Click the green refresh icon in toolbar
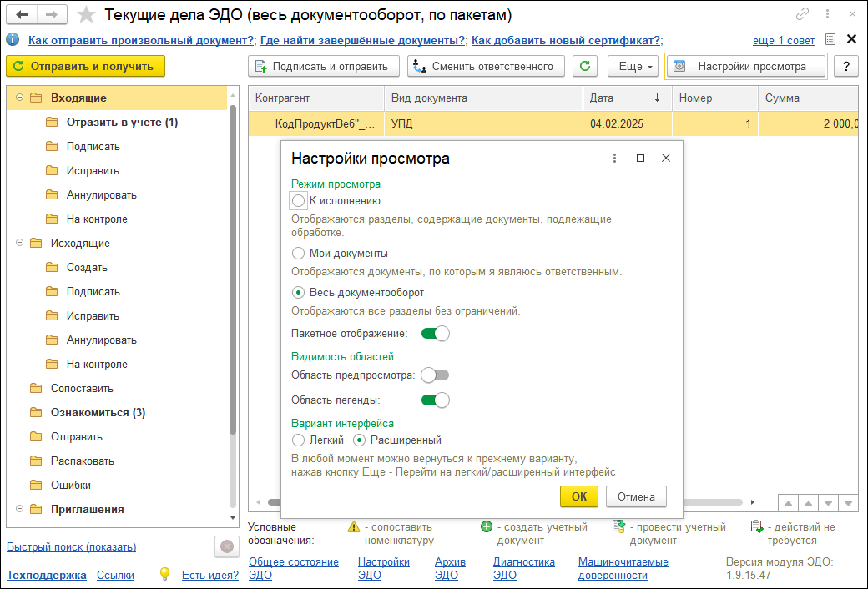The height and width of the screenshot is (589, 868). click(x=588, y=67)
